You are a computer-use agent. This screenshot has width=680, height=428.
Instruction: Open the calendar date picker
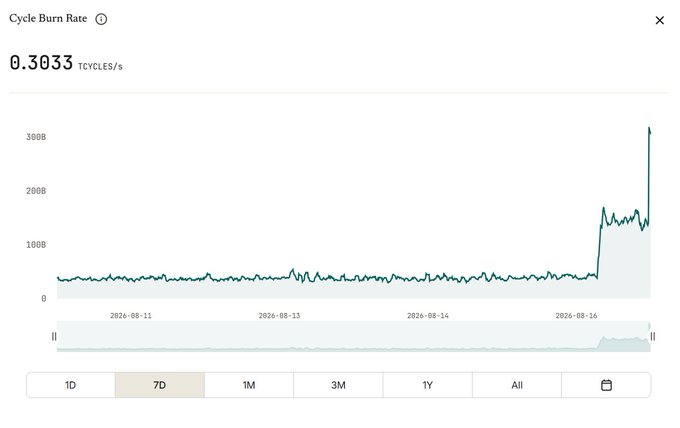[x=606, y=385]
